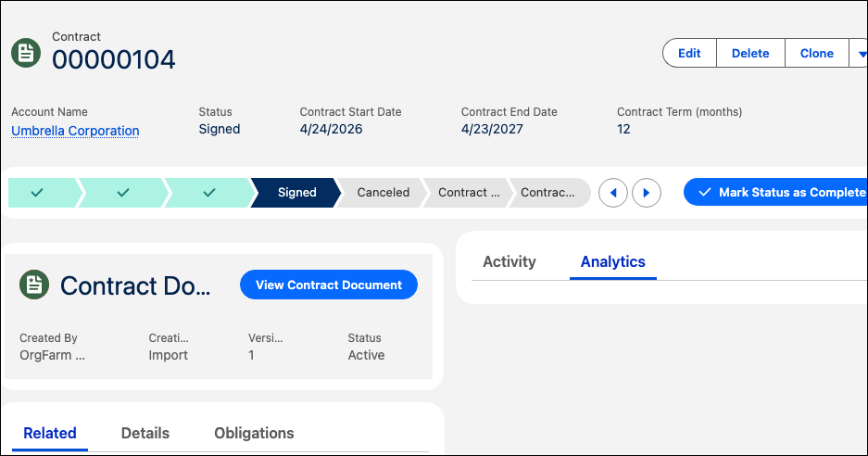The width and height of the screenshot is (868, 456).
Task: Open the Details tab
Action: 145,433
